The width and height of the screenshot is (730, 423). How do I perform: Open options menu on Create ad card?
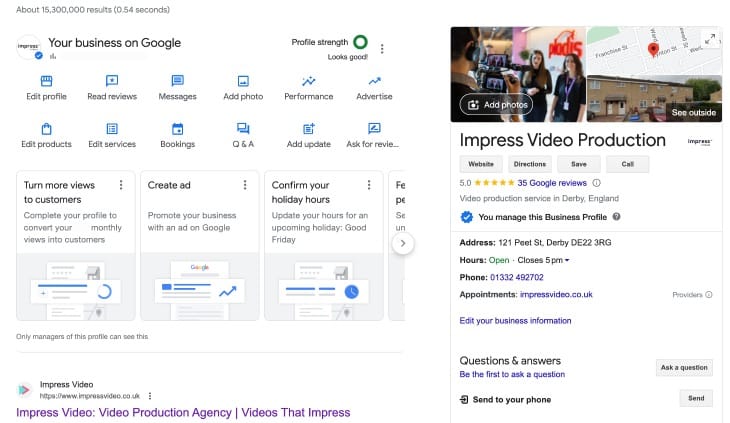point(244,185)
